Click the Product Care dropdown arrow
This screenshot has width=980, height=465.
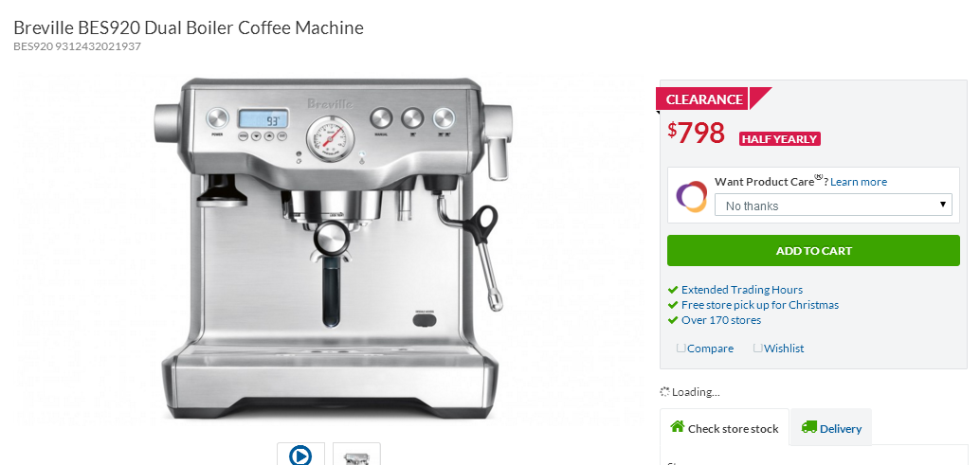point(942,205)
